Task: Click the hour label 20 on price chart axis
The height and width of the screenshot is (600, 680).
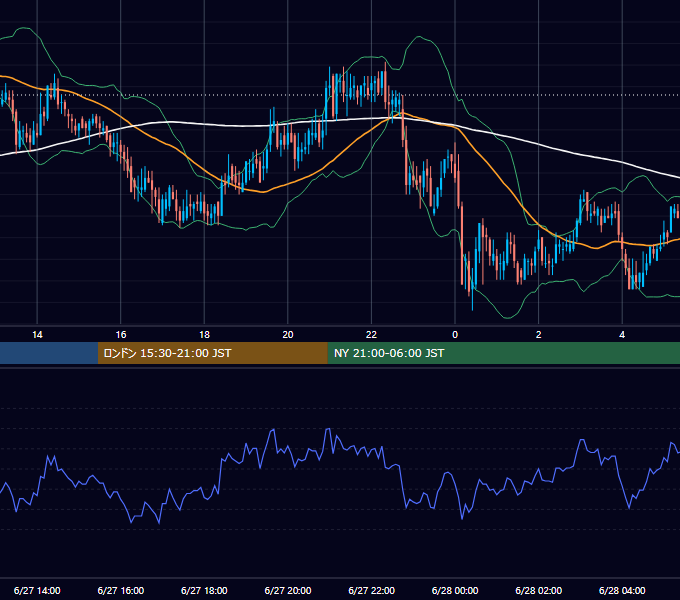Action: (288, 335)
